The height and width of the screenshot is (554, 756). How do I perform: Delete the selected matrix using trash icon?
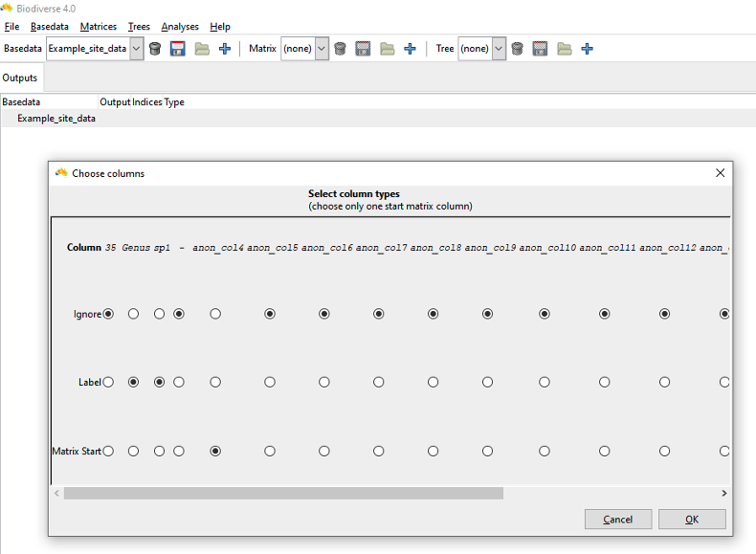pyautogui.click(x=340, y=49)
